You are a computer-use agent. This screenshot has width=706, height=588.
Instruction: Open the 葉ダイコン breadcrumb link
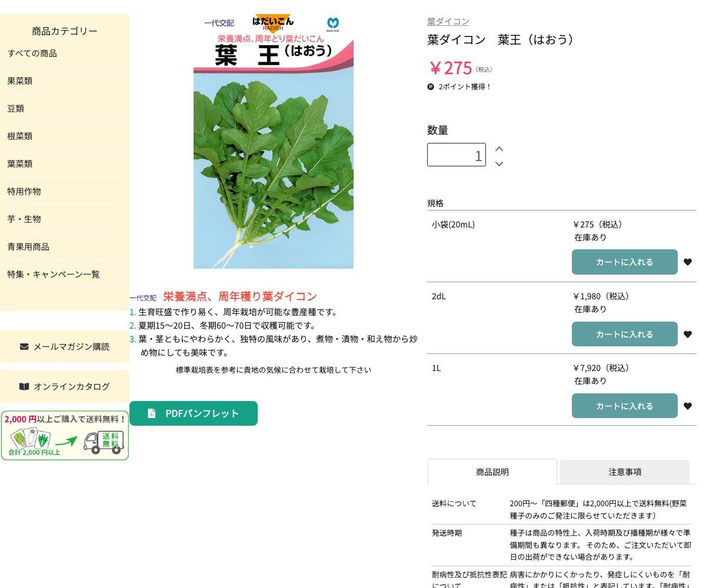click(448, 21)
